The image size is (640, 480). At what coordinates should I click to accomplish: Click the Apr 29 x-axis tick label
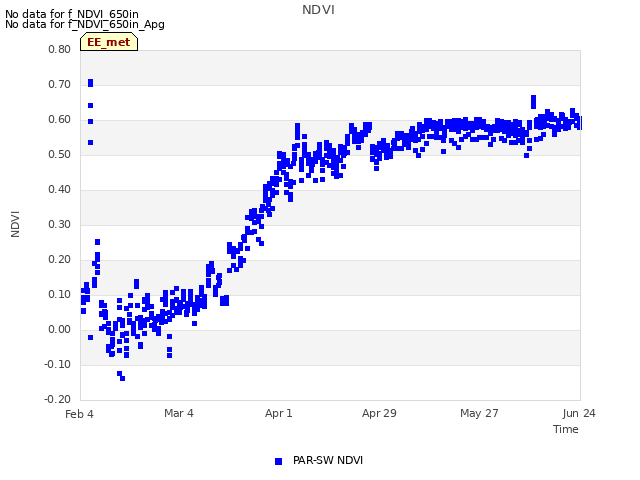click(x=379, y=413)
